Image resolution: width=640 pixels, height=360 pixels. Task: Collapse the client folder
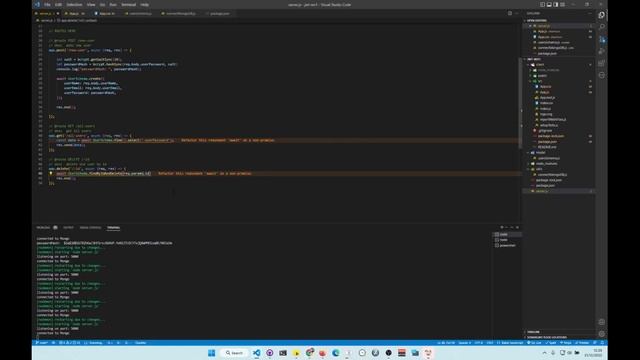(539, 64)
